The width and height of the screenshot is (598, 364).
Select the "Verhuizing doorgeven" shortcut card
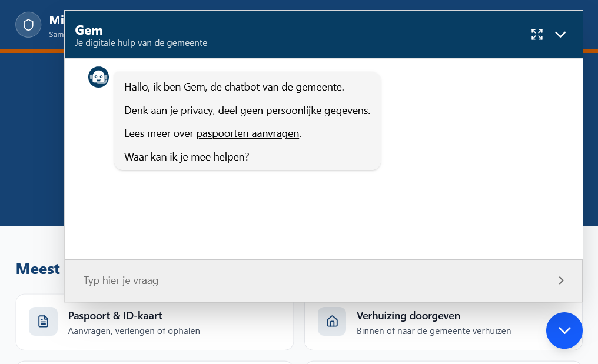(443, 322)
